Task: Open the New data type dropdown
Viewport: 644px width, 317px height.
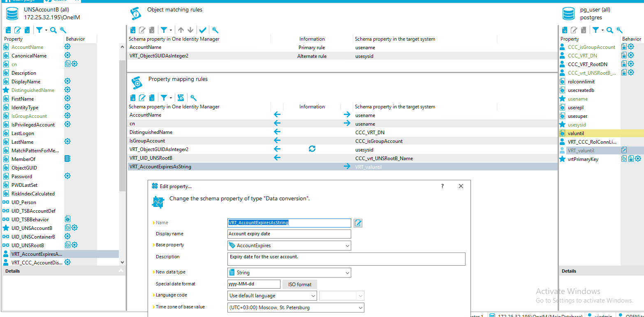Action: pyautogui.click(x=347, y=273)
